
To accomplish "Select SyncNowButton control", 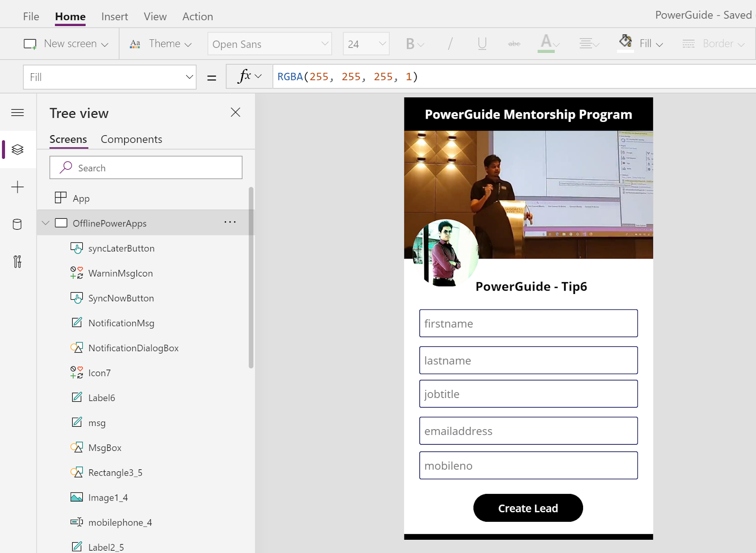I will pyautogui.click(x=121, y=298).
